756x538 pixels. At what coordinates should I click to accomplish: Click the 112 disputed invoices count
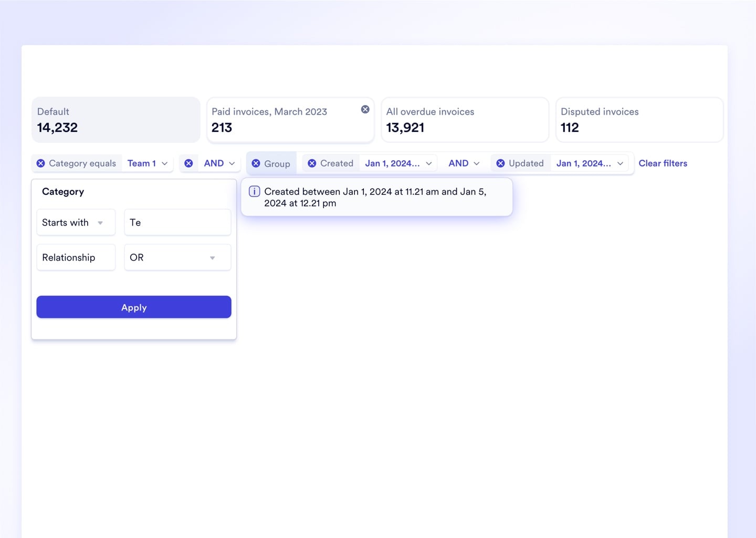click(x=570, y=128)
